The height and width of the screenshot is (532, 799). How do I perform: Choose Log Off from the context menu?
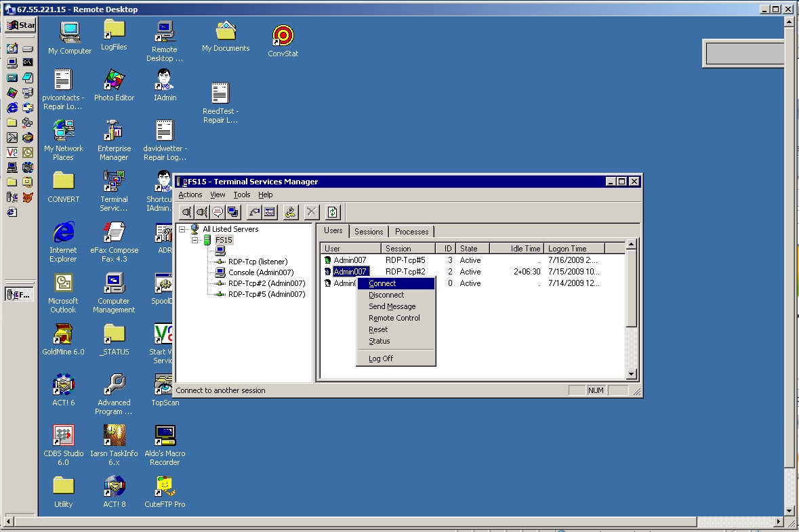396,359
